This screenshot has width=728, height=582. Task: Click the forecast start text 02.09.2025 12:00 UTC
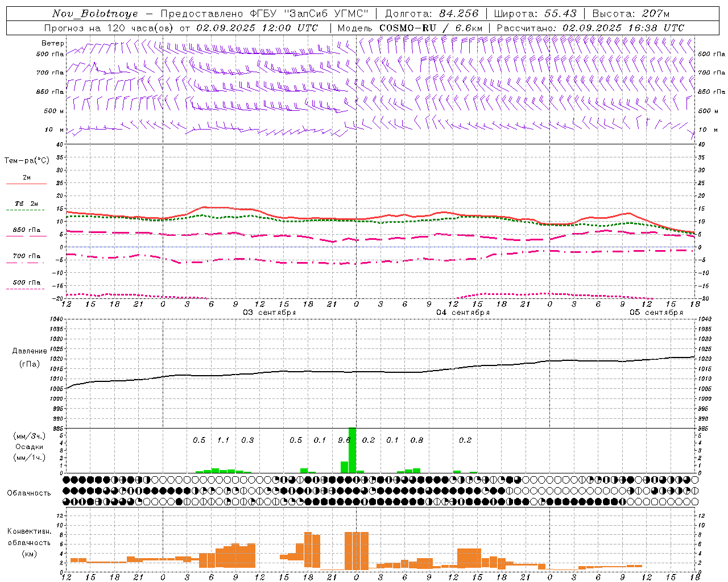[257, 28]
